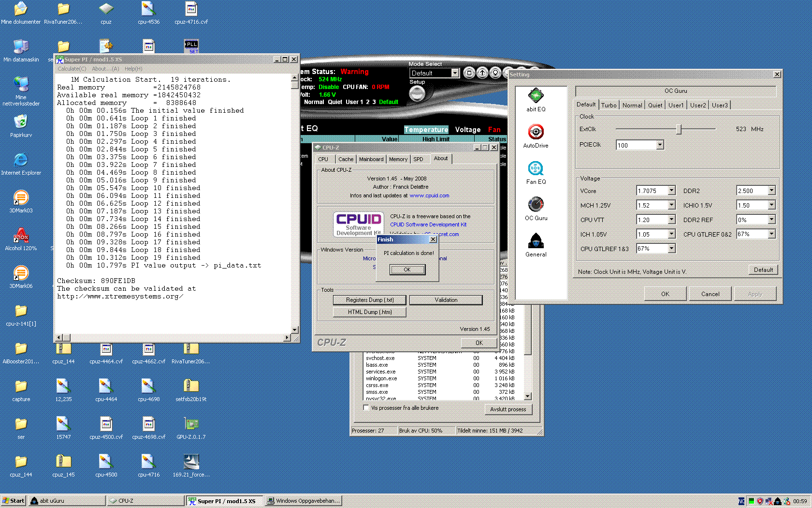The image size is (812, 508).
Task: Click Default button in Setting window
Action: (763, 270)
